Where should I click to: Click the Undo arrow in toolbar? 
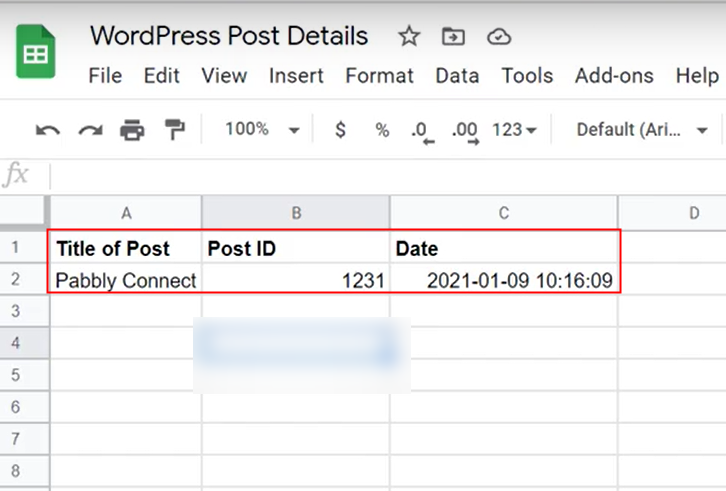click(x=48, y=130)
